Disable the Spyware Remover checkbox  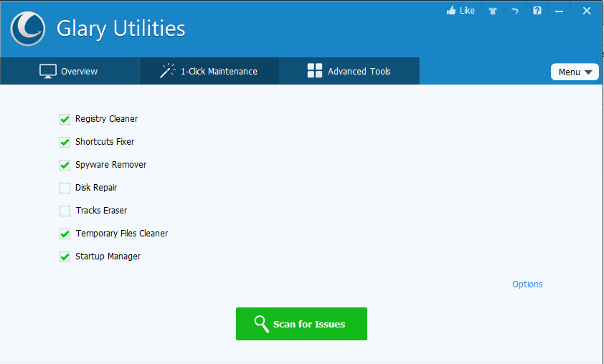pos(65,165)
